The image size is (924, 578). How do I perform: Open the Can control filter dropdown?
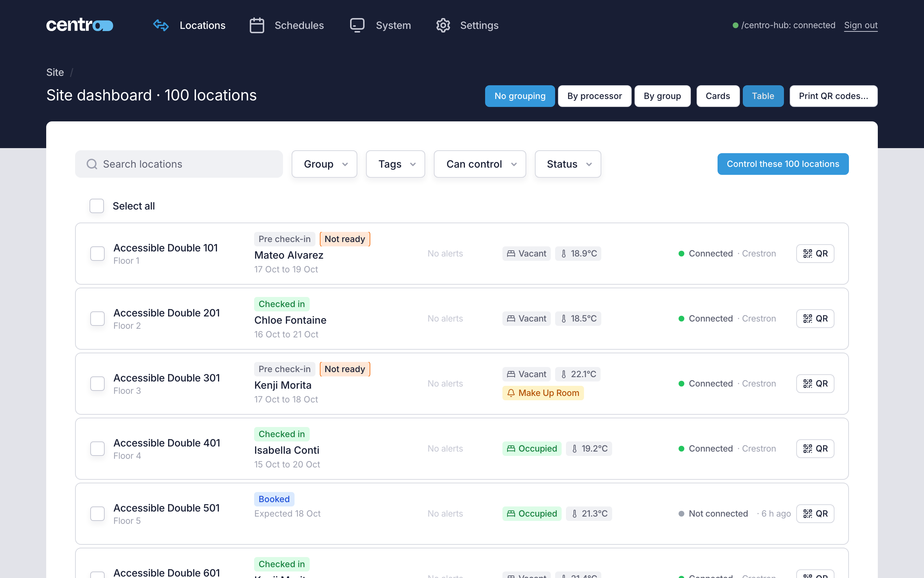pyautogui.click(x=480, y=164)
